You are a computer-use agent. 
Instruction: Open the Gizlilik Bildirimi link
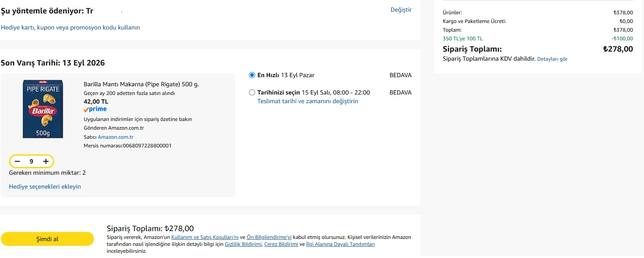click(243, 244)
